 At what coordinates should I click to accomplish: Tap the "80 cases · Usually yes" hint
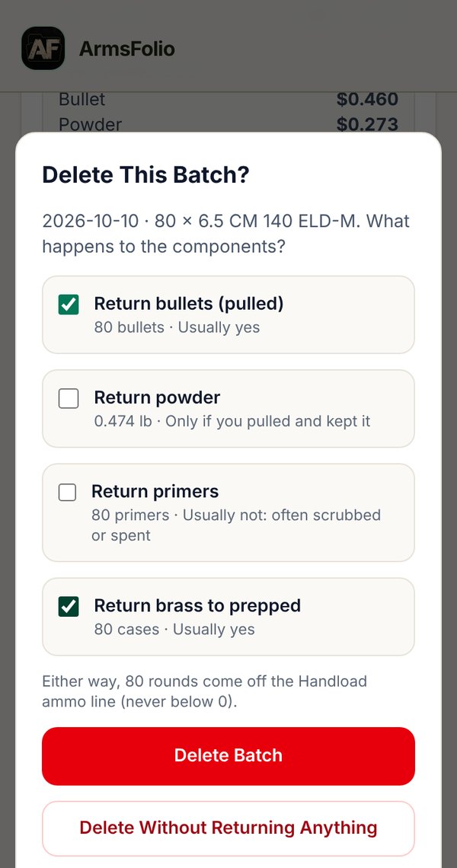click(x=174, y=630)
